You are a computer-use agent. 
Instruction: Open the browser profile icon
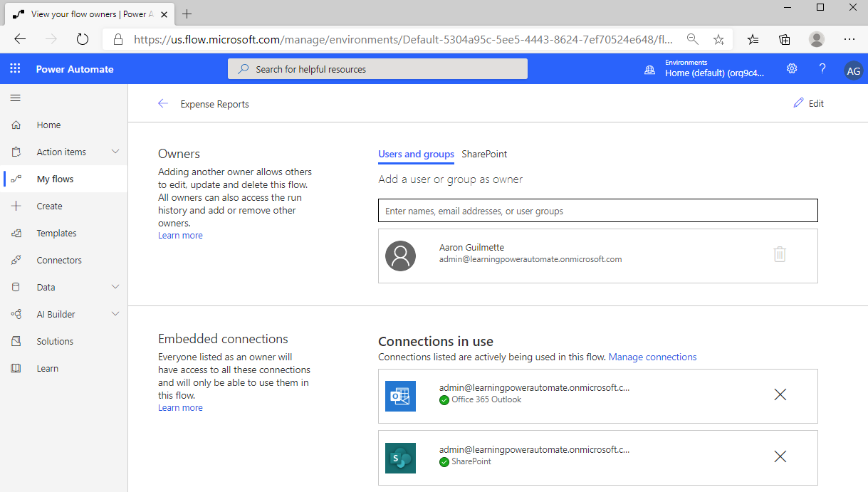(817, 39)
